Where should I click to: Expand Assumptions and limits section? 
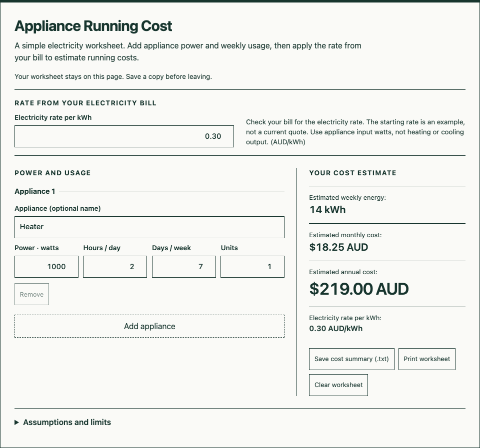click(x=63, y=423)
